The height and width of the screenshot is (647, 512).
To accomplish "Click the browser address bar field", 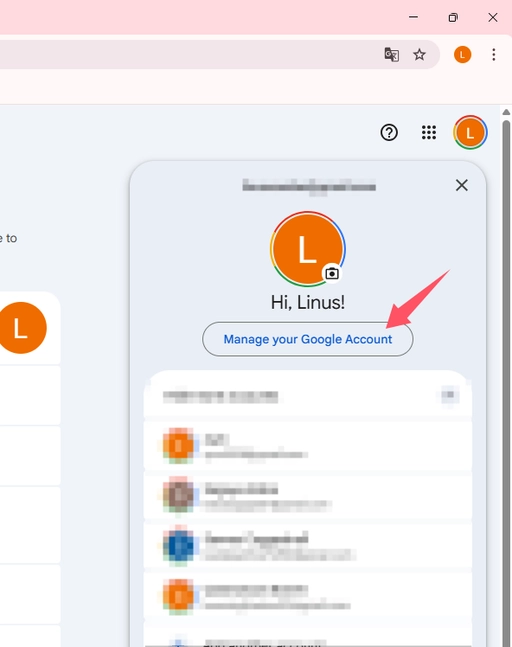I will pyautogui.click(x=186, y=54).
